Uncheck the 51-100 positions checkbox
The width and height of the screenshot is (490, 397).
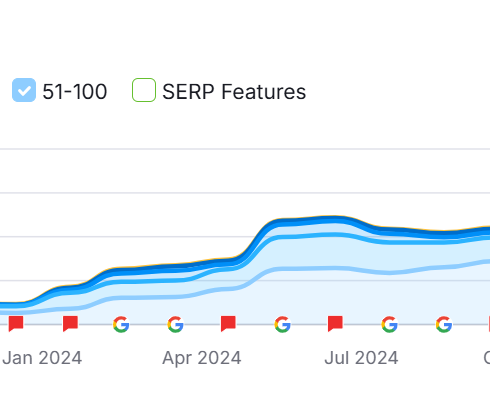[24, 90]
